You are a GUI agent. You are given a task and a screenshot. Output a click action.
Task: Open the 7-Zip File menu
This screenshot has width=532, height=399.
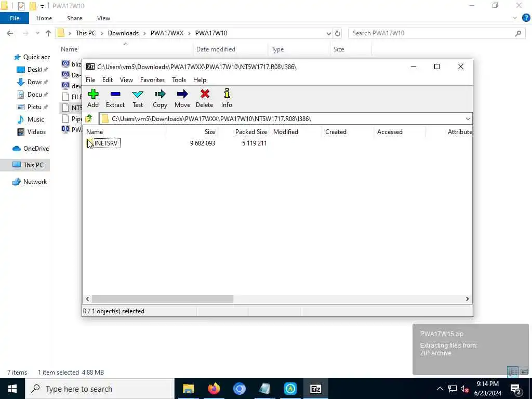coord(90,80)
